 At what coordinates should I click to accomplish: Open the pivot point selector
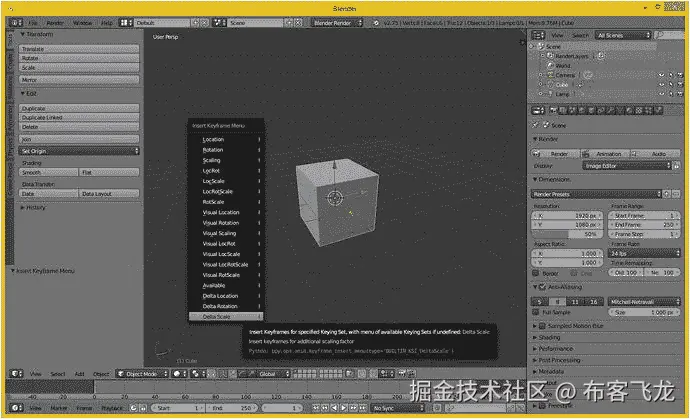tap(197, 374)
